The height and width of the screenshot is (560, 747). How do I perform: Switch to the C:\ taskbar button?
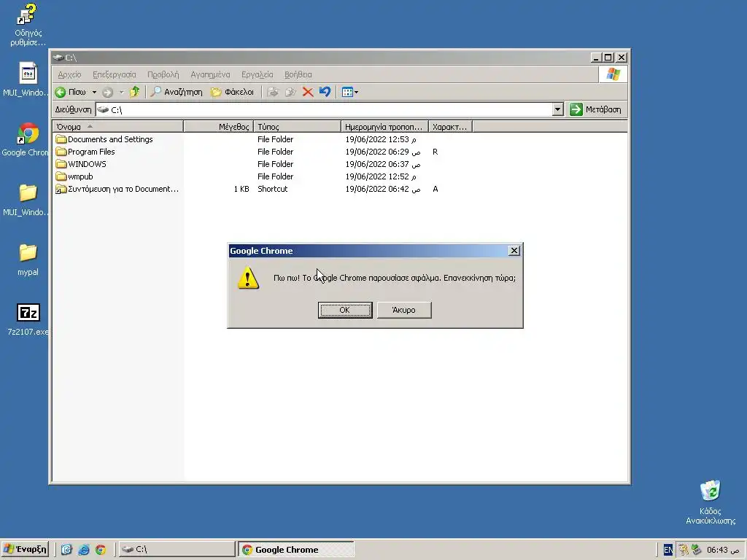coord(177,549)
